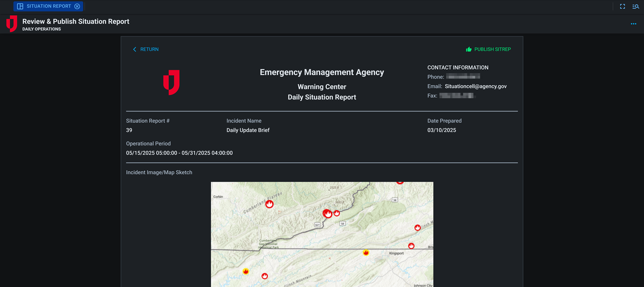Screen dimensions: 644x287
Task: Click the Operational Period date range
Action: click(x=179, y=153)
